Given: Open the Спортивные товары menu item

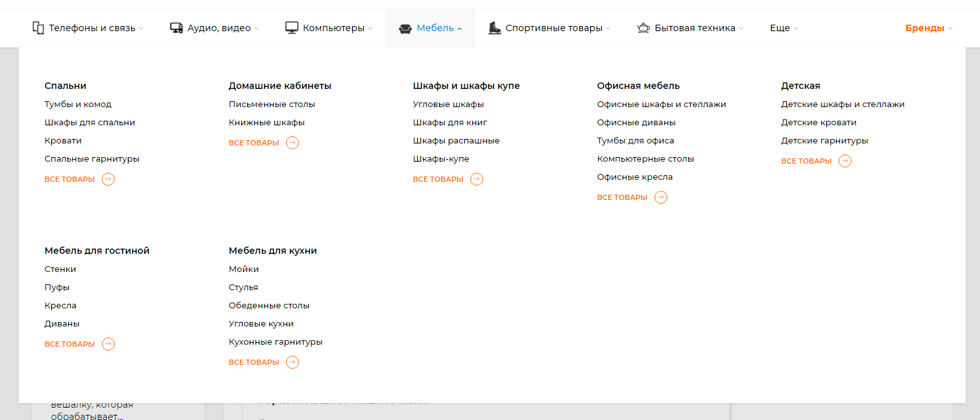Looking at the screenshot, I should click(554, 28).
